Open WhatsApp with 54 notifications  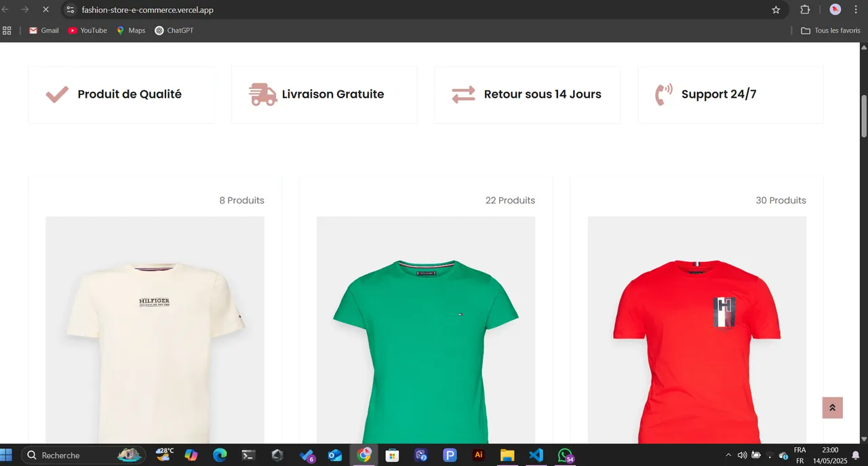(x=566, y=455)
